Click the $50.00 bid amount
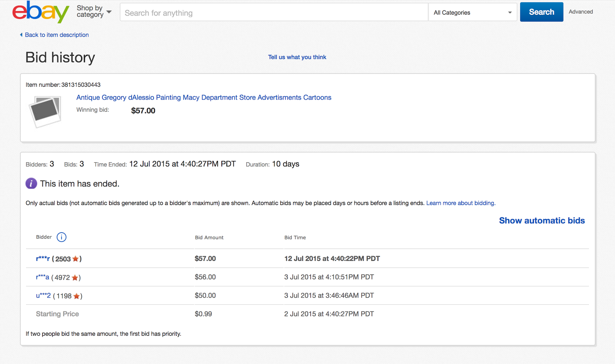This screenshot has width=615, height=364. 205,296
